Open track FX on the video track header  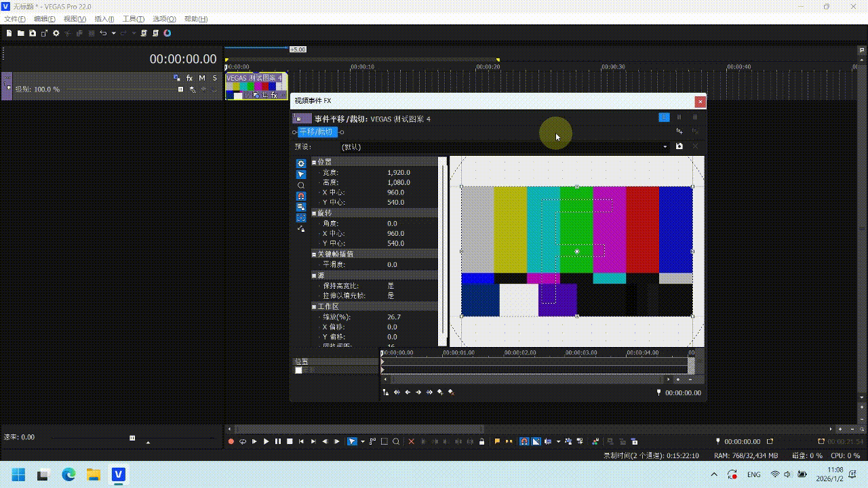pyautogui.click(x=190, y=79)
